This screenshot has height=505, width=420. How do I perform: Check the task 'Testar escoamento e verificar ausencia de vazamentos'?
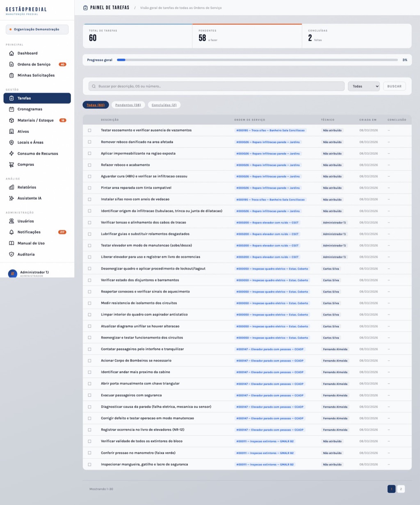click(89, 130)
